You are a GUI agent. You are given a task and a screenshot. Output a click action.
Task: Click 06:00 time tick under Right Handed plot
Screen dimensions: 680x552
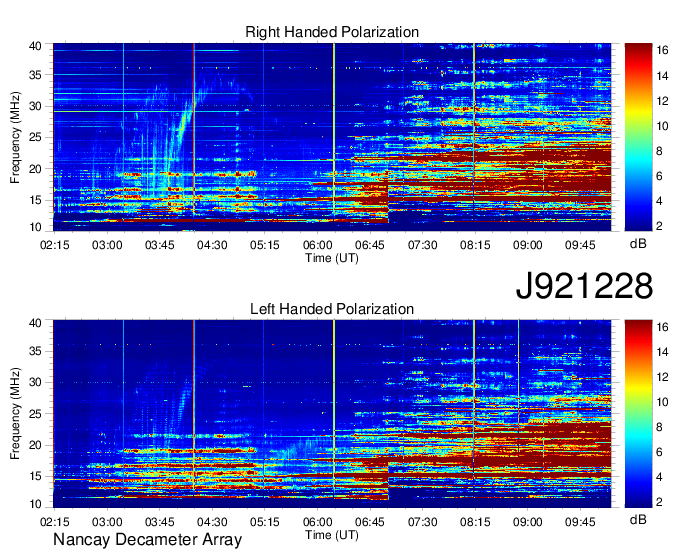pos(317,245)
